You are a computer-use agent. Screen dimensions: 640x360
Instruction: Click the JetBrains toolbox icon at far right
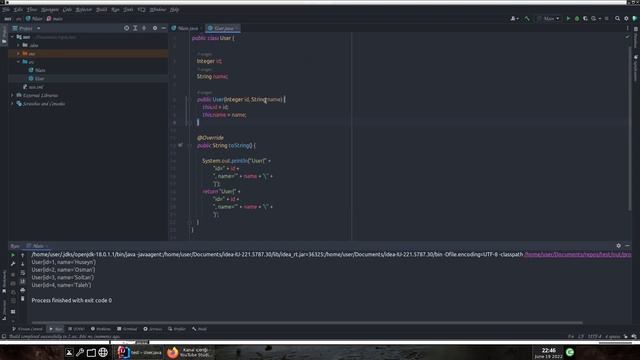pos(635,18)
